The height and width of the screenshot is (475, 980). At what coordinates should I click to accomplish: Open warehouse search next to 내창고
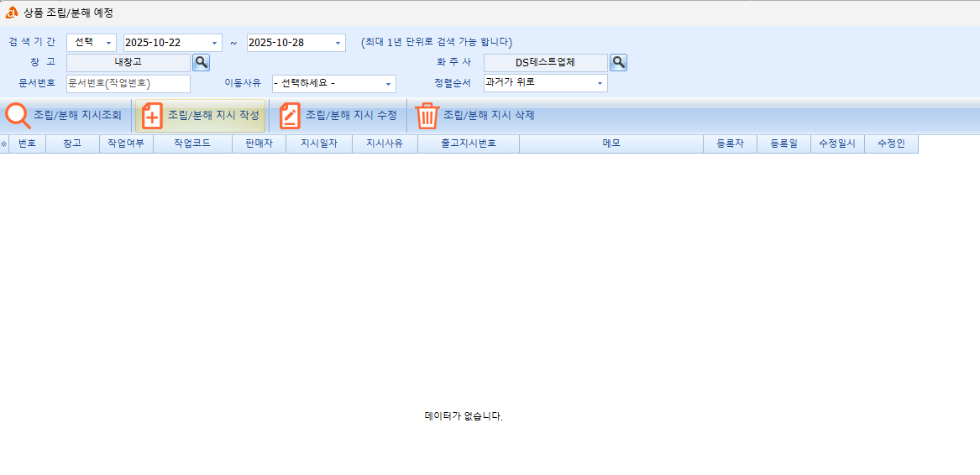[x=202, y=63]
